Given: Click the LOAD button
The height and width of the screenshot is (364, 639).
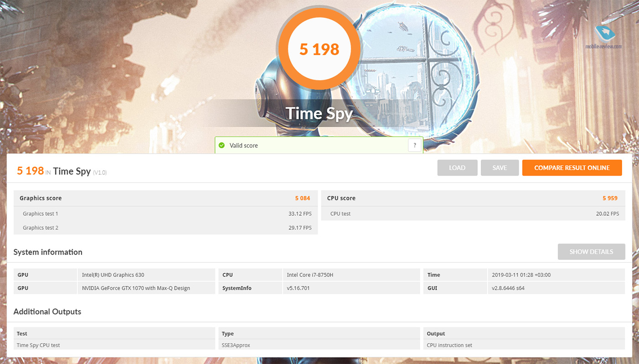Looking at the screenshot, I should (457, 168).
